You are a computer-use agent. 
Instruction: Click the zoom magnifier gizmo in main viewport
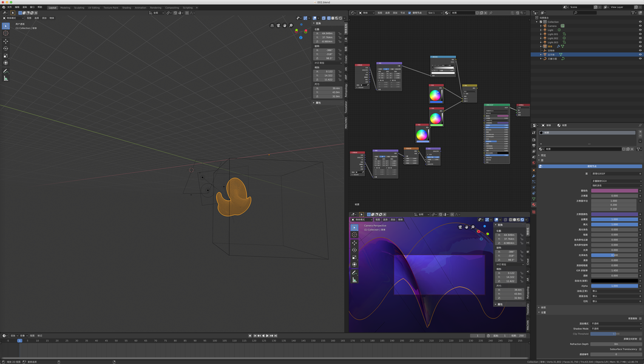(291, 25)
